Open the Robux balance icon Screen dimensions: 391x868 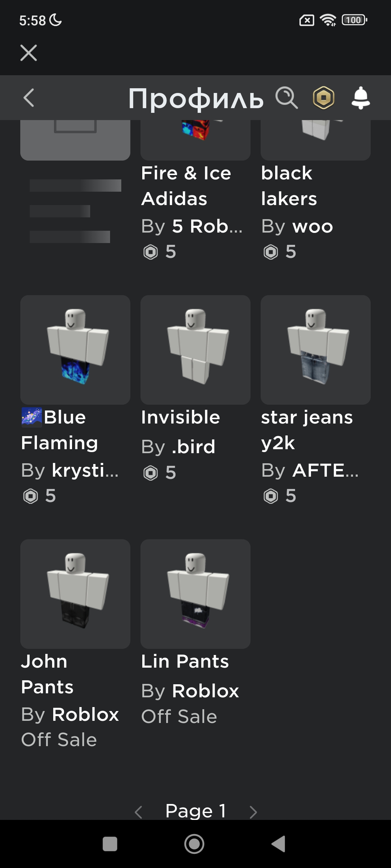[323, 98]
